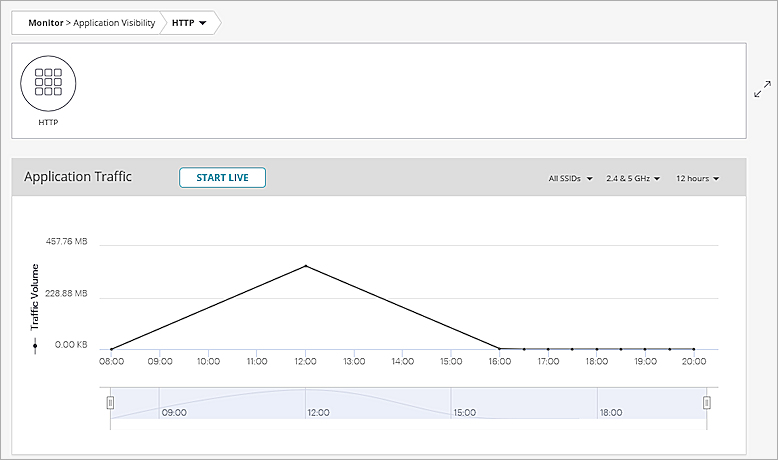Click the Traffic Volume legend marker
Screen dimensions: 778x460
(x=35, y=345)
